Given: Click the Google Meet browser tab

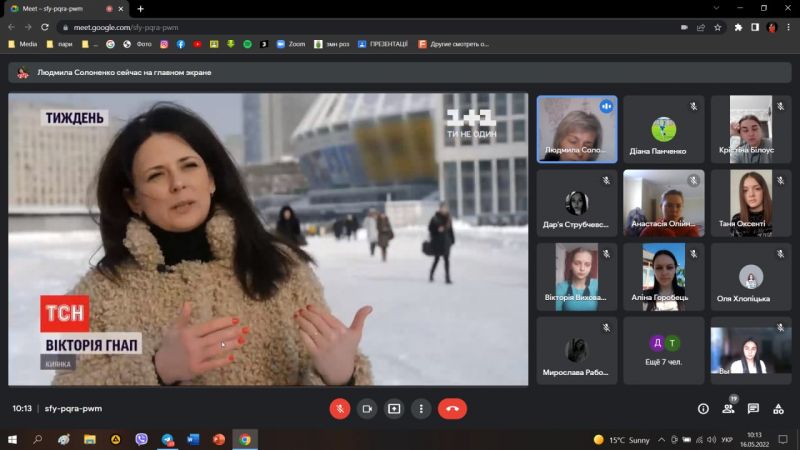Looking at the screenshot, I should coord(66,9).
